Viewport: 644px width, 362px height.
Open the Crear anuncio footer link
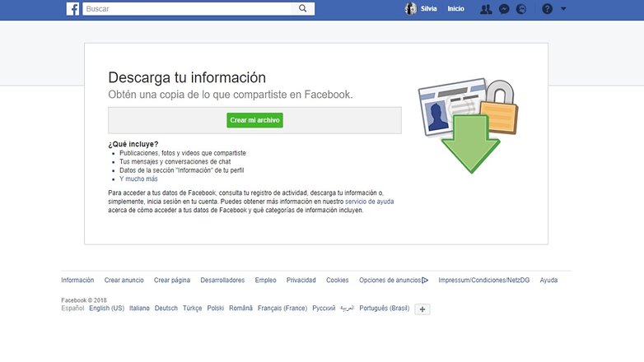pos(124,280)
